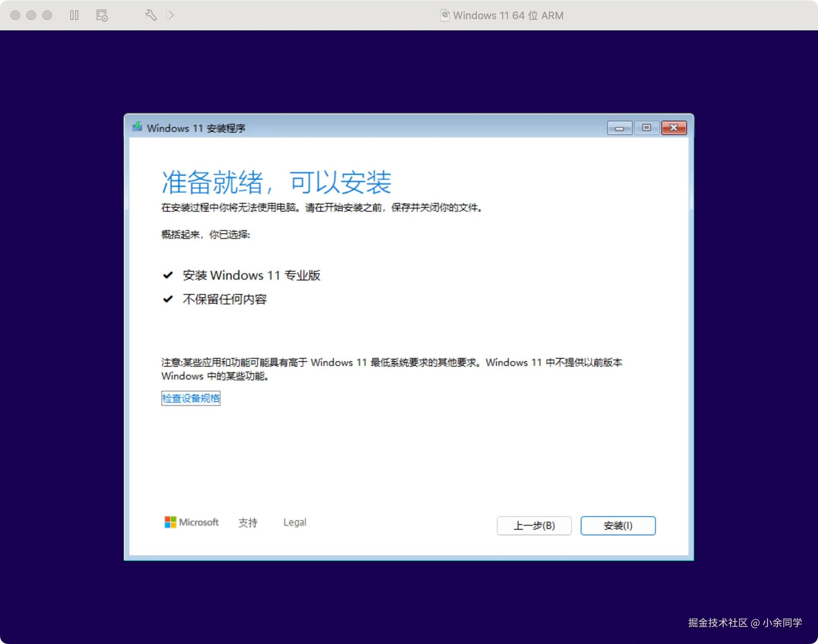Screen dimensions: 818x644
Task: Click checkmark beside 安装 Windows 11 专业版
Action: 168,275
